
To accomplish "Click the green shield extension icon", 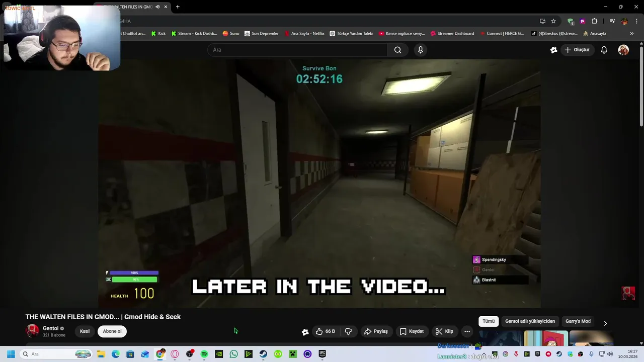I will click(x=570, y=21).
